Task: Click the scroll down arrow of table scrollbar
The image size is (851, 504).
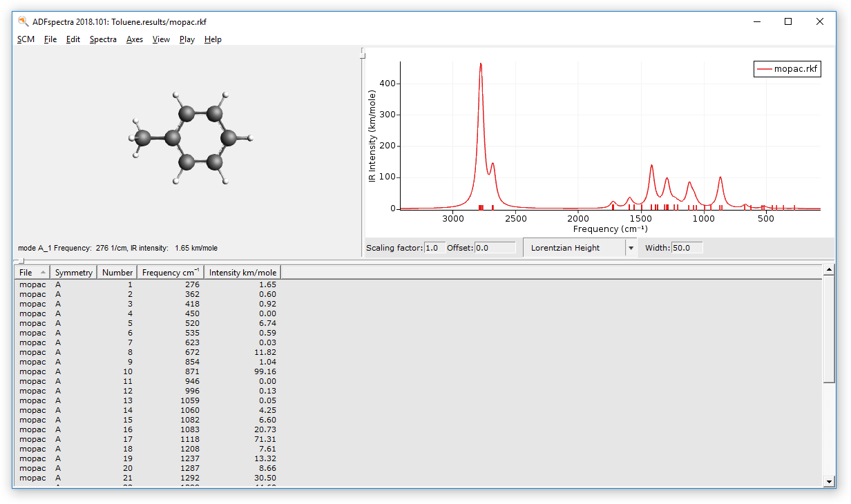Action: 830,481
